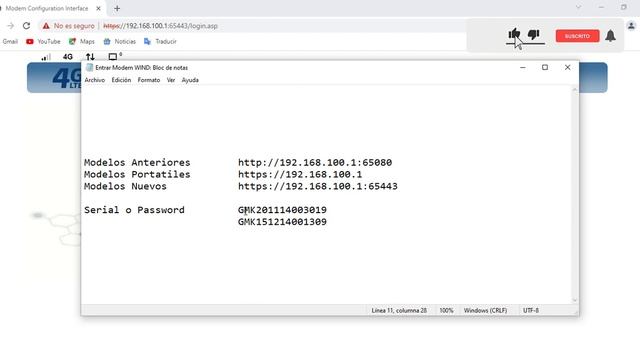The image size is (640, 360).
Task: Click the 100% zoom status entry
Action: [446, 311]
